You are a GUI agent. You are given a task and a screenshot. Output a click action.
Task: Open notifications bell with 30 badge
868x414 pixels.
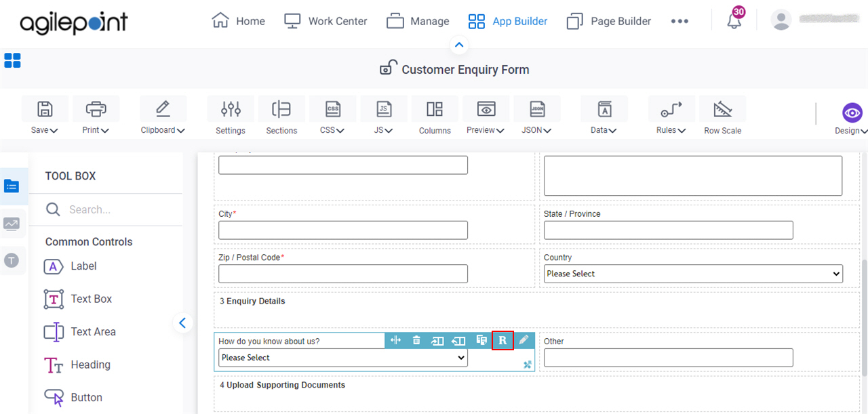click(734, 19)
